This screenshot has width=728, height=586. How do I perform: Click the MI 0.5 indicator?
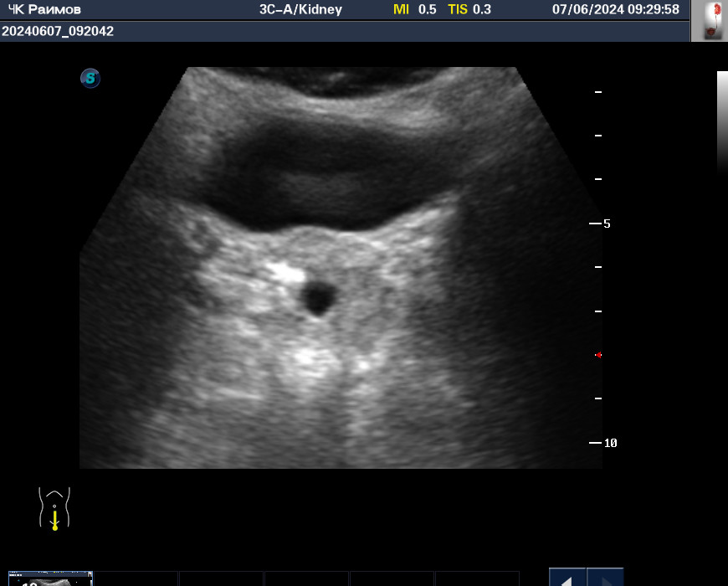pyautogui.click(x=414, y=9)
